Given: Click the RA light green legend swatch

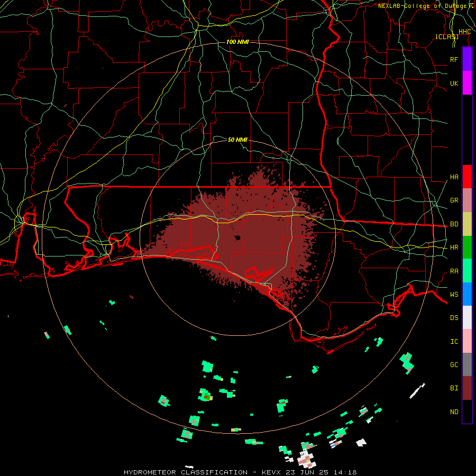Looking at the screenshot, I should tap(467, 271).
